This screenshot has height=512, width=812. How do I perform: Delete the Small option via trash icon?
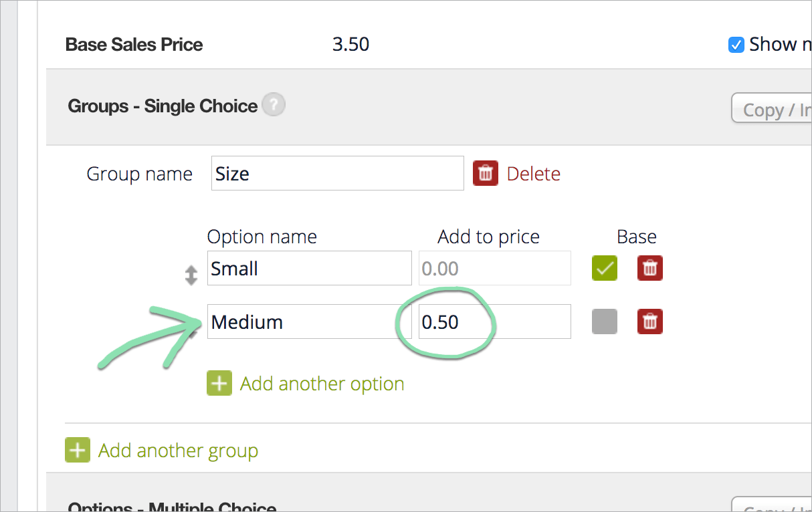point(650,269)
